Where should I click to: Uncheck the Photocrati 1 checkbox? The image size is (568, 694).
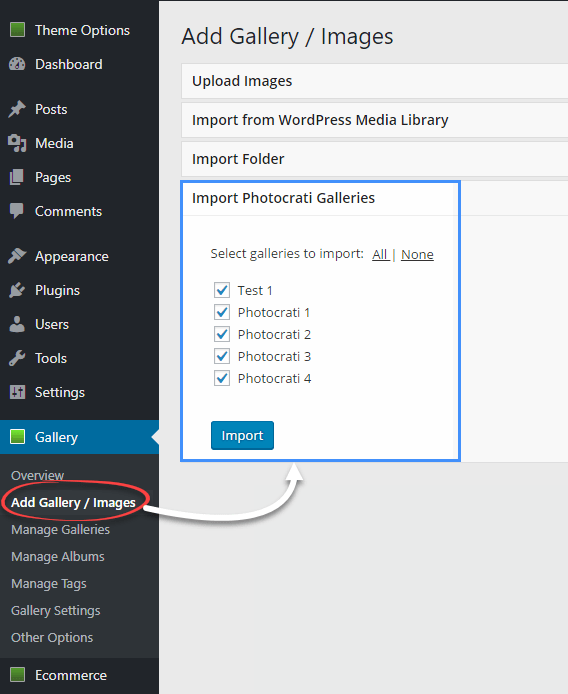click(222, 312)
